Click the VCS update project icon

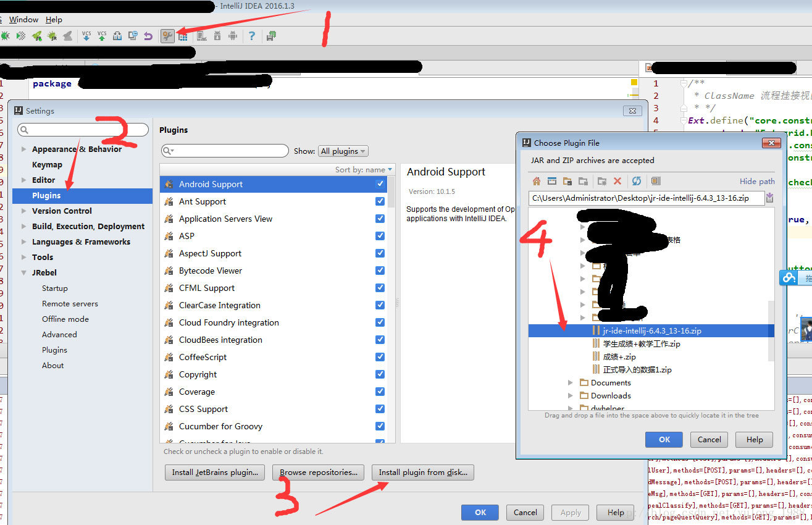coord(86,36)
